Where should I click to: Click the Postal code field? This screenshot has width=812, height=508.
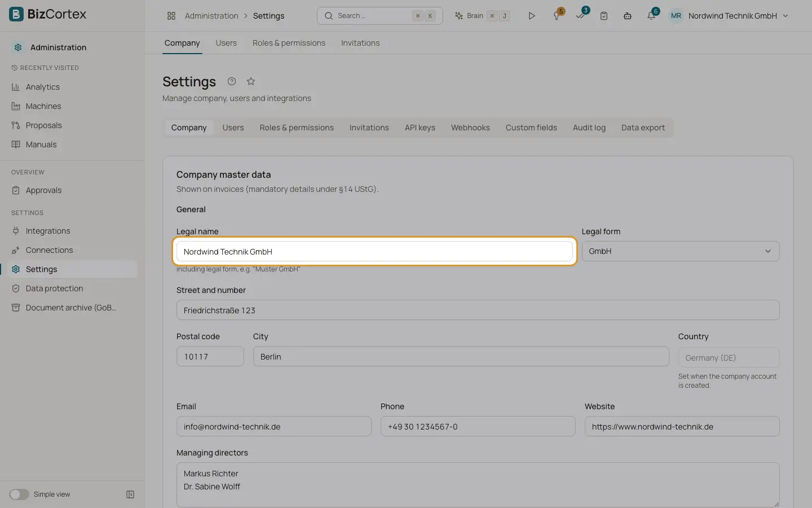point(210,357)
